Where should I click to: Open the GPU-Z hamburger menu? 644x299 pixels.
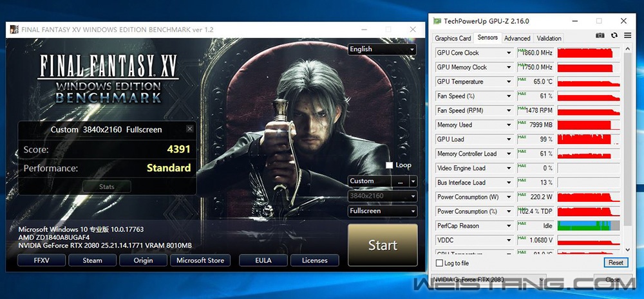(627, 35)
